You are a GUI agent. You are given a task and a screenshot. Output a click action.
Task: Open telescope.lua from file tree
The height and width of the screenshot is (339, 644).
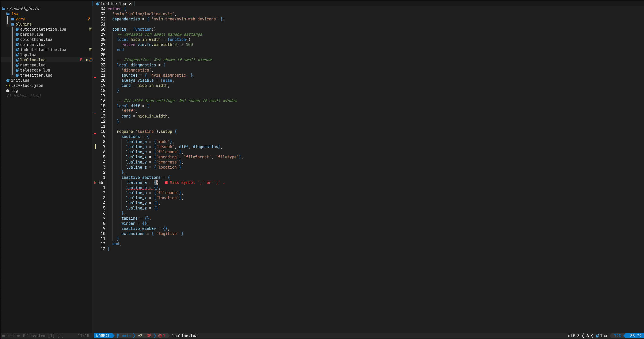pos(35,70)
